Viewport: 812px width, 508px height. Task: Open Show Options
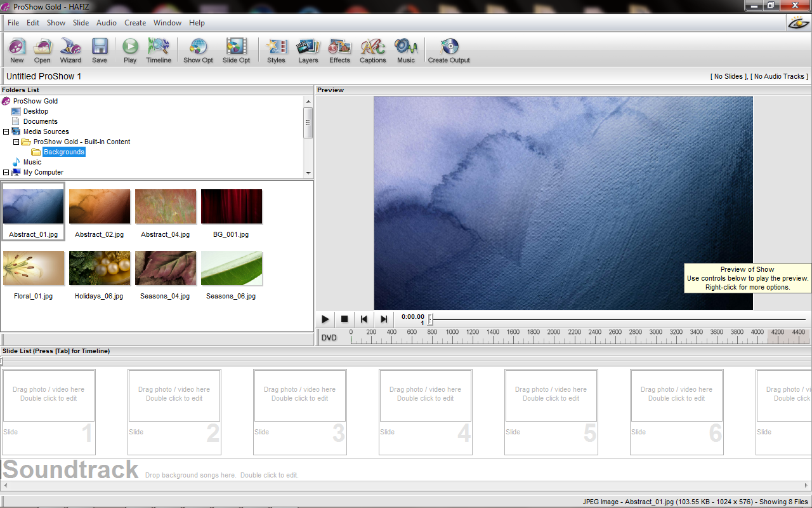click(197, 50)
